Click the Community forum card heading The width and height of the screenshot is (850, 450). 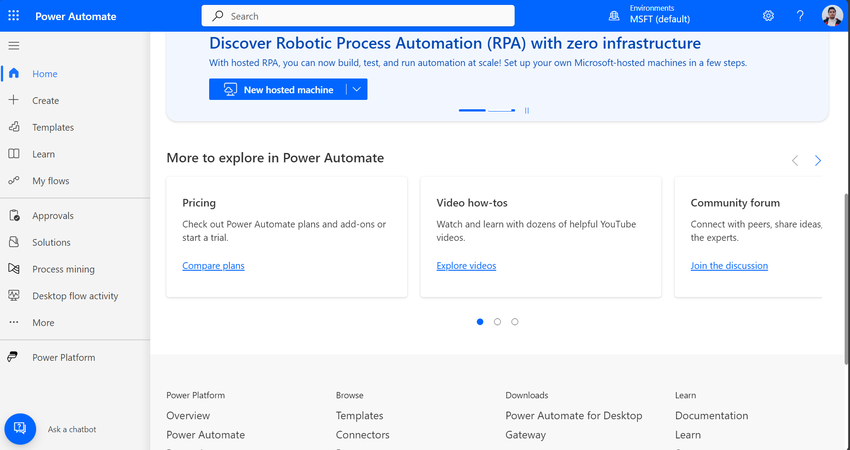735,203
